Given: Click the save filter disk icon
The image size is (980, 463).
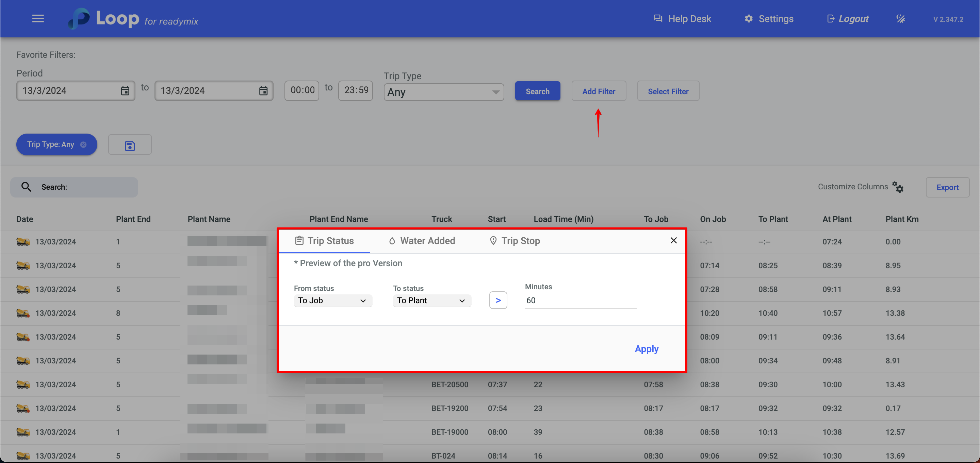Looking at the screenshot, I should tap(130, 145).
